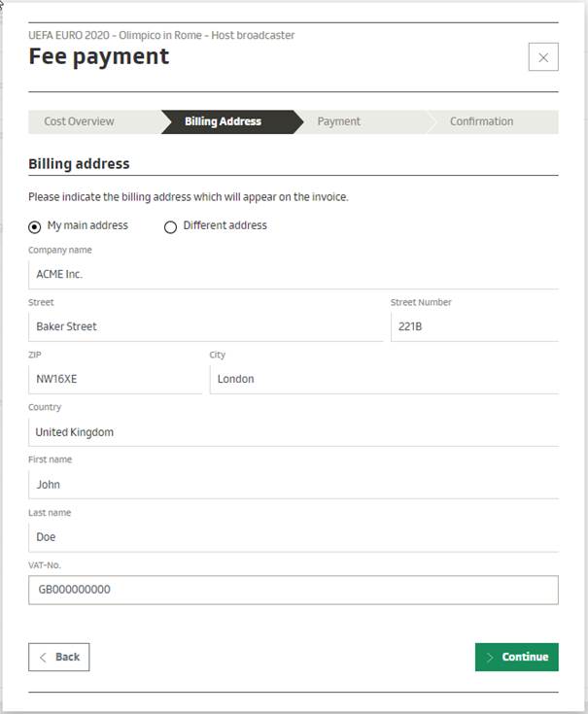Click the First name field with John

click(x=293, y=484)
